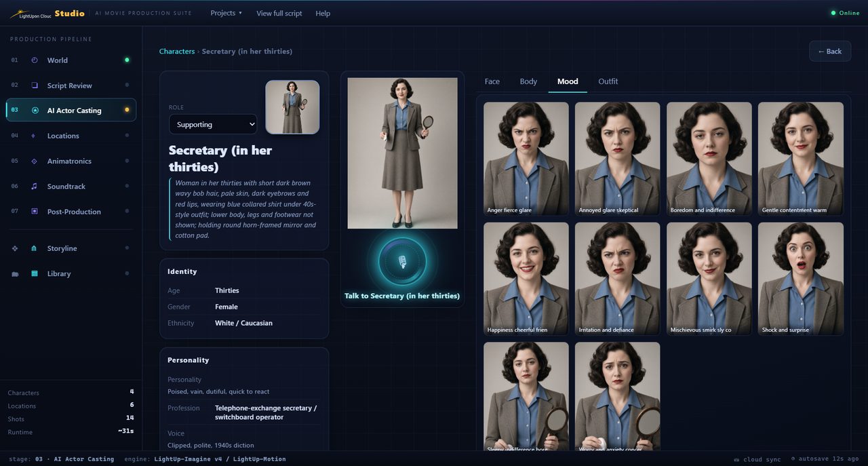Open the Library section

point(71,274)
